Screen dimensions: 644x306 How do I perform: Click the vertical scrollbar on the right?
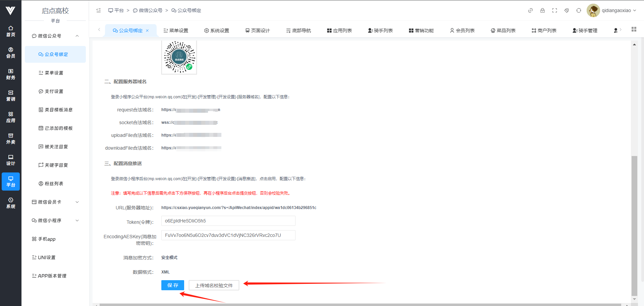tap(634, 225)
